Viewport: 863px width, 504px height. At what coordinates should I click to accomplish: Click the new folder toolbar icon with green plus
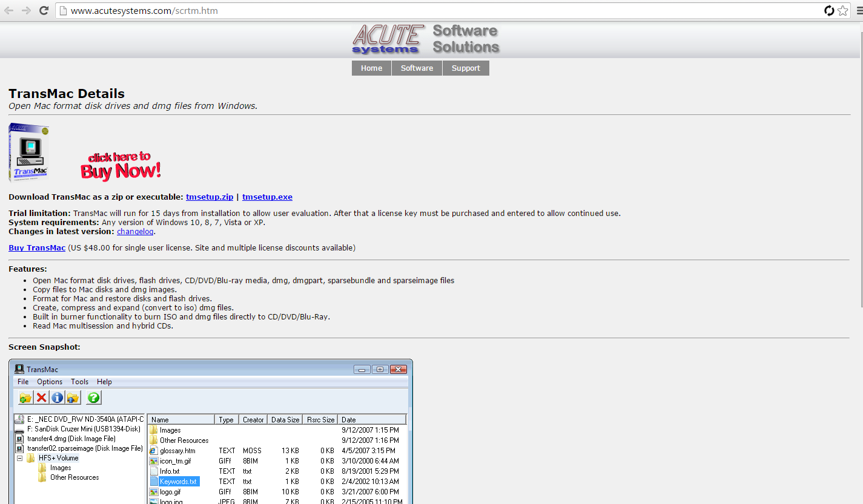tap(25, 398)
